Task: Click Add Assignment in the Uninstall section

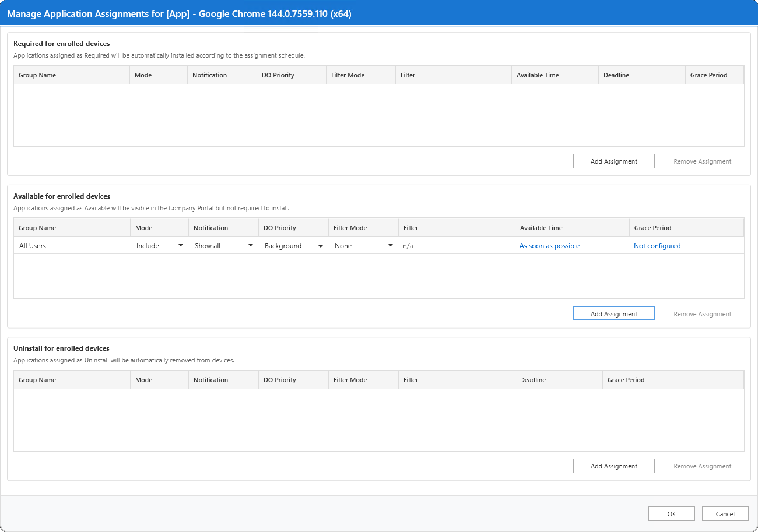Action: tap(613, 466)
